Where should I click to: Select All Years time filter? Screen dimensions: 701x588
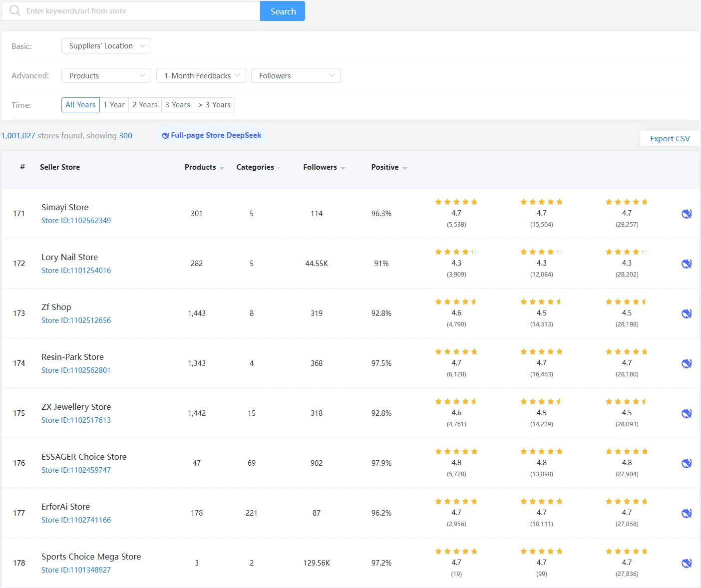coord(80,105)
